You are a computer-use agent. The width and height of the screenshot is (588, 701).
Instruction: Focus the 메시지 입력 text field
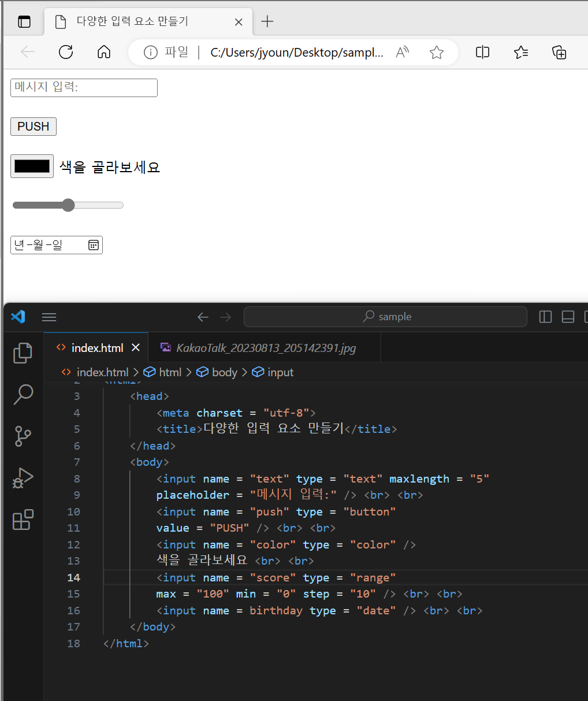coord(84,87)
